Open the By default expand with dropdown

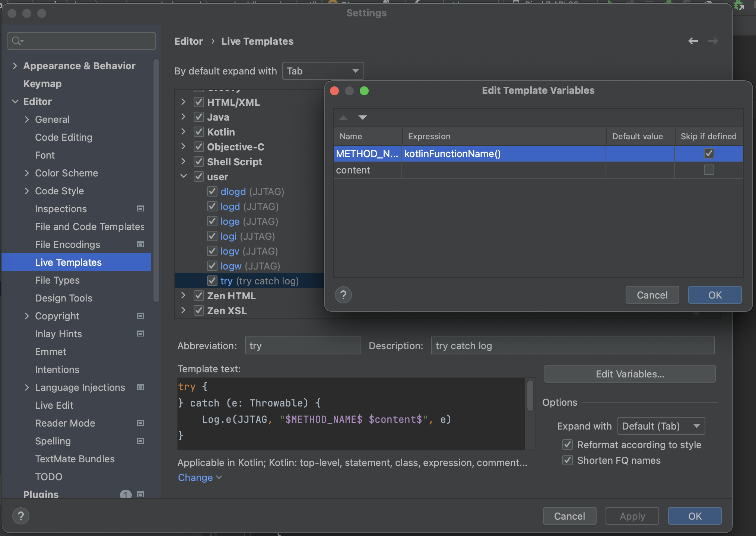click(x=323, y=71)
